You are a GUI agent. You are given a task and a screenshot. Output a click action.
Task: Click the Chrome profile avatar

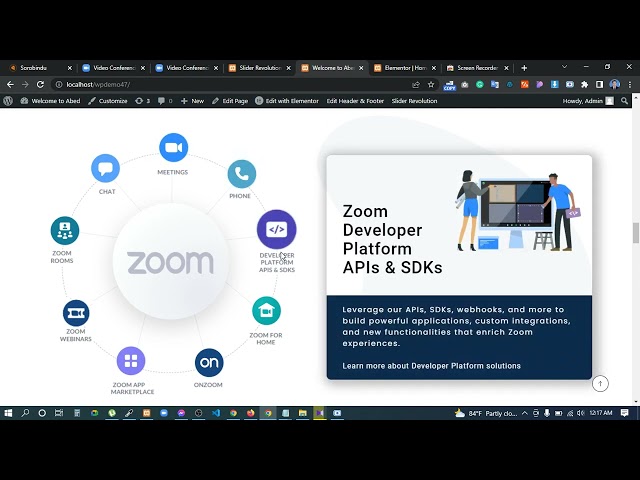(x=615, y=84)
